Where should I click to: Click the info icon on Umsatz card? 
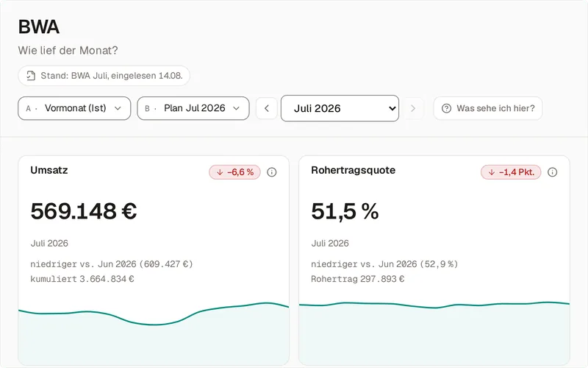coord(271,172)
